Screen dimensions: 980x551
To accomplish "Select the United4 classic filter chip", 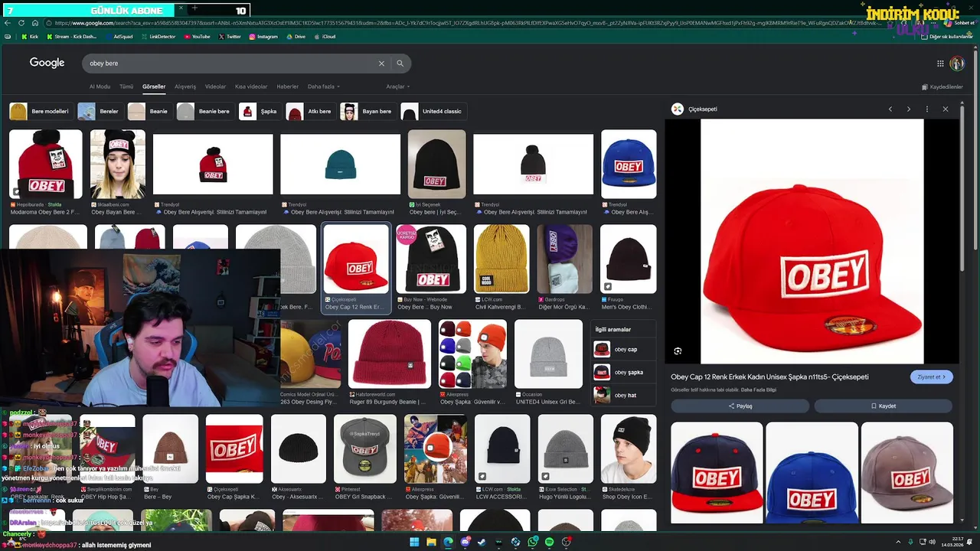I will pos(433,112).
